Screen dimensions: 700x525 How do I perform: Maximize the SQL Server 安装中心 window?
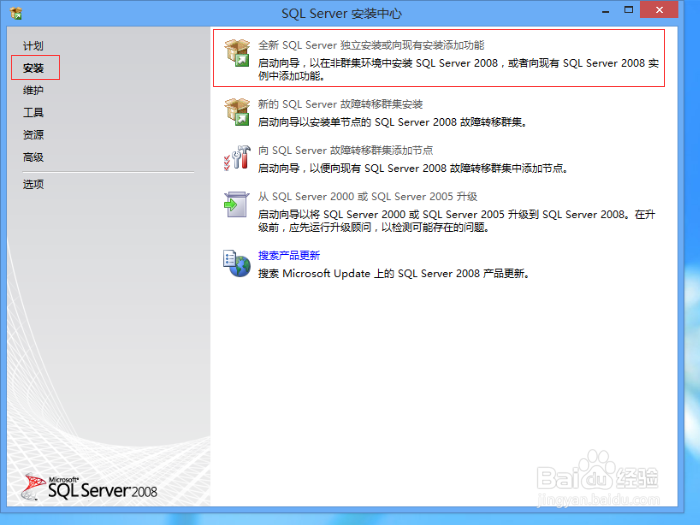point(629,10)
